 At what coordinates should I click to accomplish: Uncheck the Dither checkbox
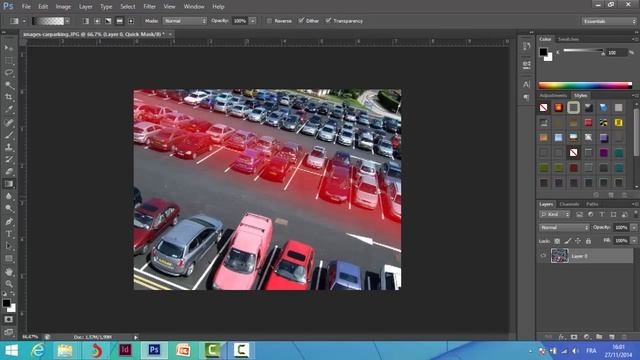pyautogui.click(x=301, y=21)
